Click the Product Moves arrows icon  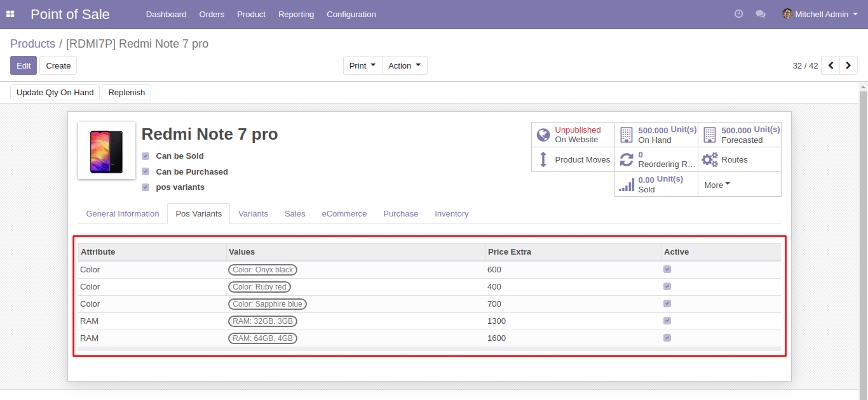point(543,159)
